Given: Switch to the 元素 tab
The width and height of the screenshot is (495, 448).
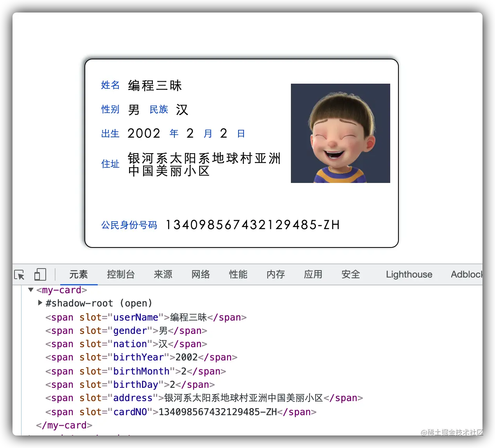Looking at the screenshot, I should coord(79,274).
